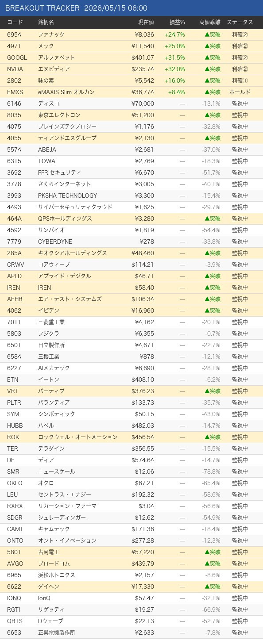Select the 銘柄名 column header
The image size is (263, 644).
(46, 22)
